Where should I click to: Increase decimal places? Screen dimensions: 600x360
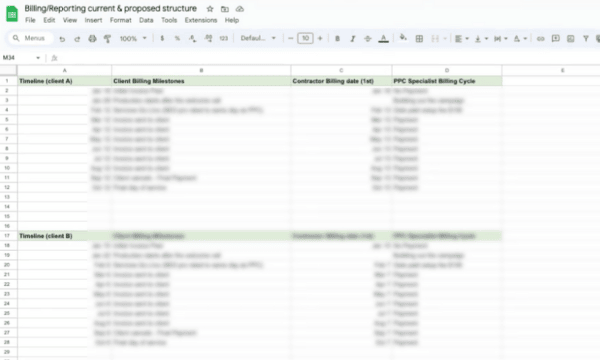pyautogui.click(x=208, y=39)
